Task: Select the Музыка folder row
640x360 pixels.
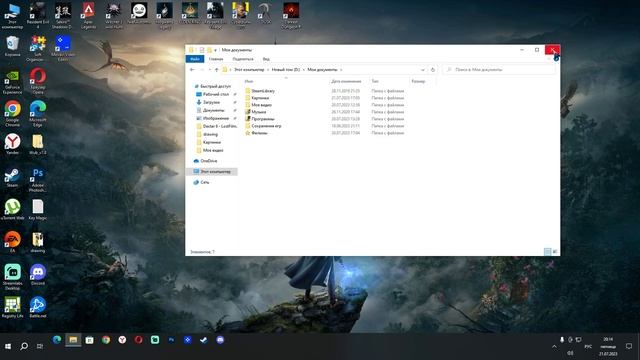Action: coord(324,111)
